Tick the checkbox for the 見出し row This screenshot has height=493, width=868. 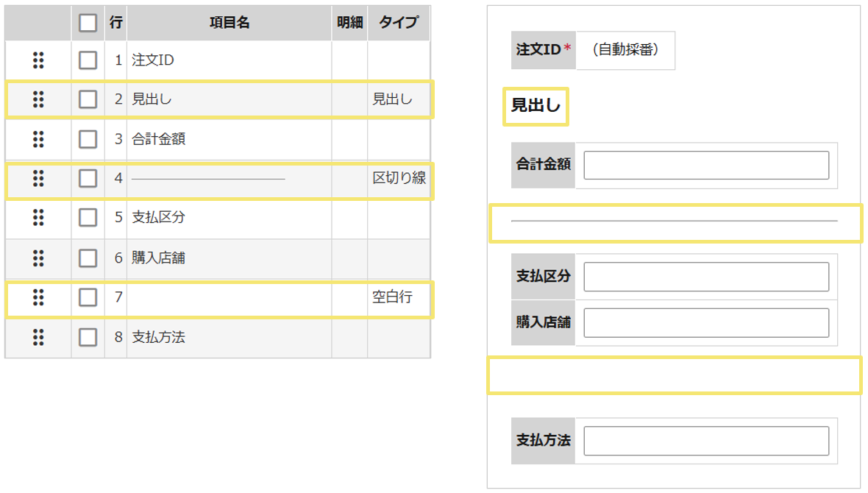[x=88, y=99]
